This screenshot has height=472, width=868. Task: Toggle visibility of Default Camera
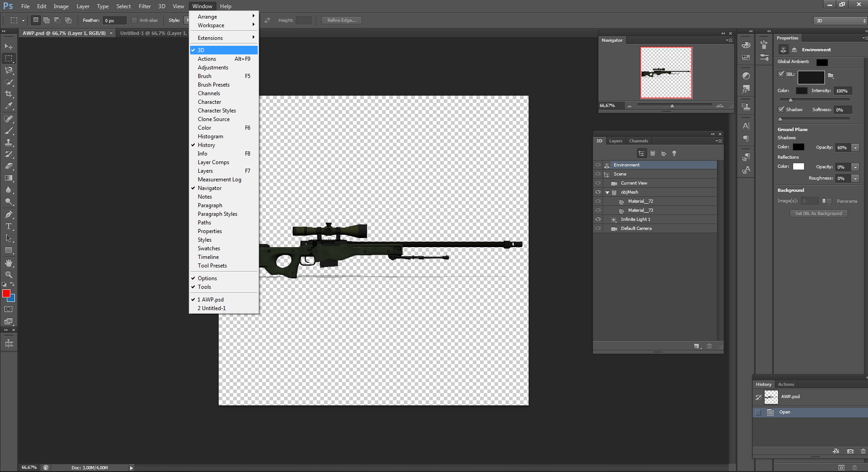pyautogui.click(x=598, y=229)
